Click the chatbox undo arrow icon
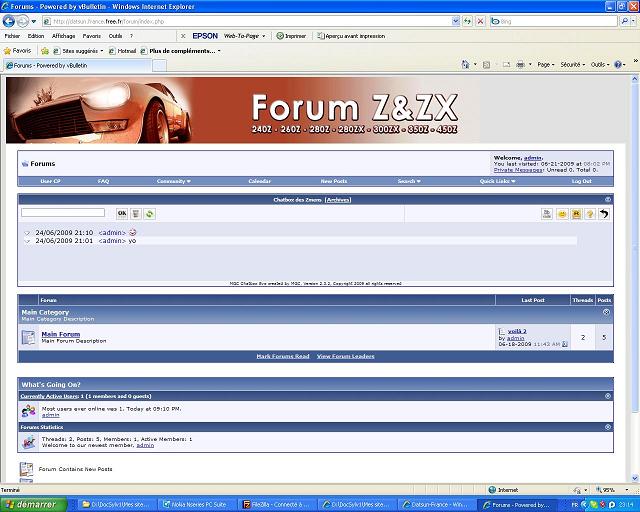 604,214
